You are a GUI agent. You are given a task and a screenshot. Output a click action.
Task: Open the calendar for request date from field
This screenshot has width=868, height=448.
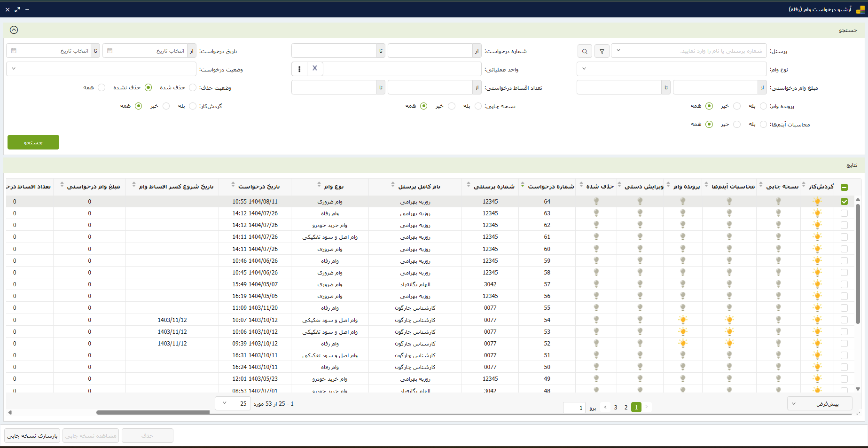click(x=110, y=51)
